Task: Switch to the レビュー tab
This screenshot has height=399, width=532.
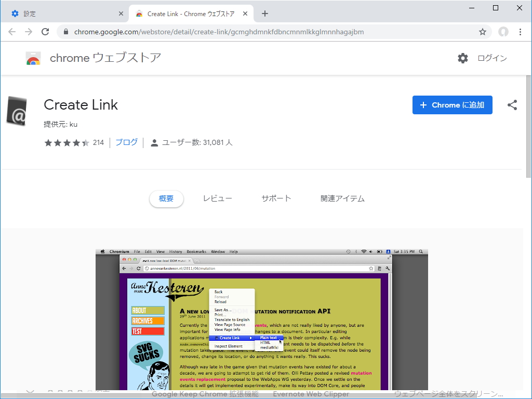Action: coord(217,198)
